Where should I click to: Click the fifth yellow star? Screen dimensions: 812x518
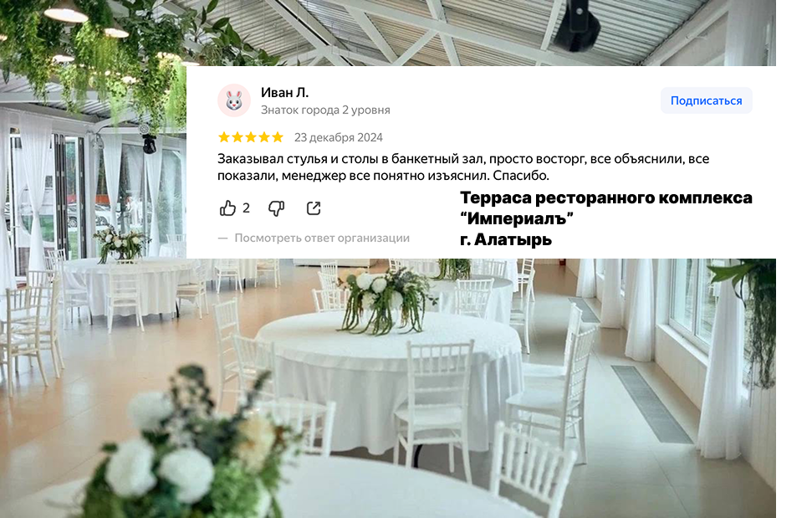pyautogui.click(x=278, y=137)
